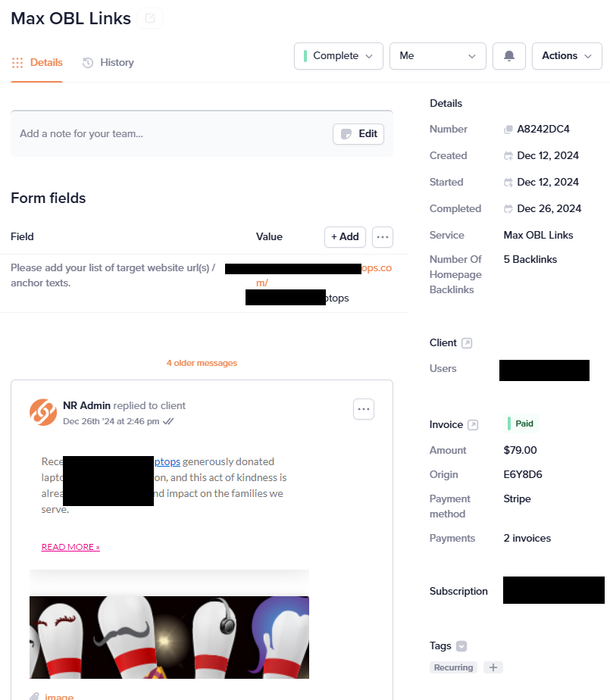
Task: Show 4 older messages
Action: pos(202,363)
